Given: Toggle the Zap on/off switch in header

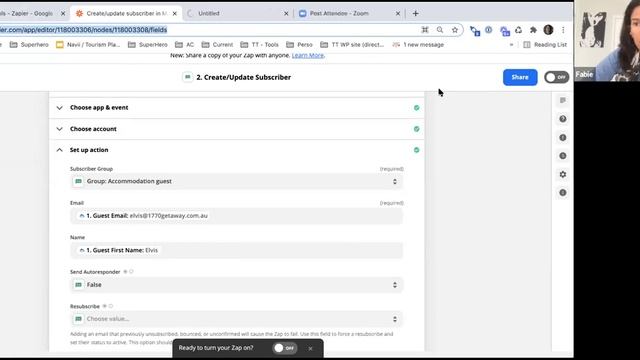Looking at the screenshot, I should coord(556,77).
